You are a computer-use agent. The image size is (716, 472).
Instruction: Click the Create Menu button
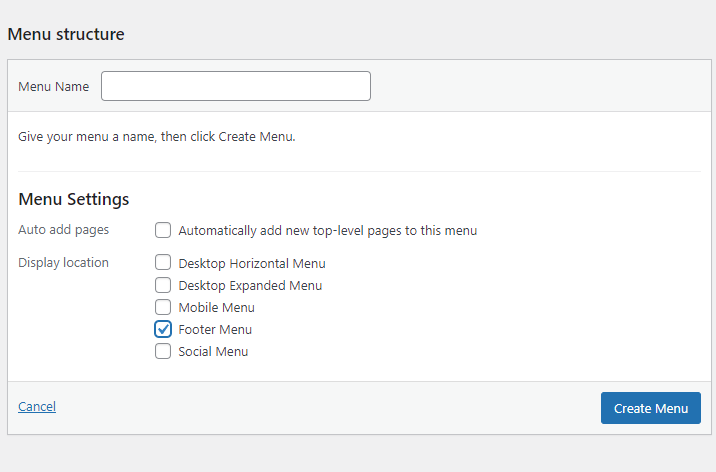tap(651, 408)
